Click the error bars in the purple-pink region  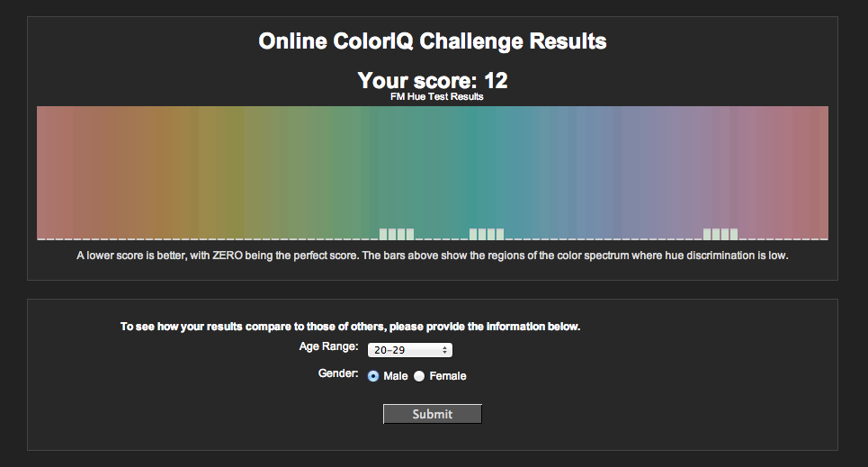coord(720,234)
